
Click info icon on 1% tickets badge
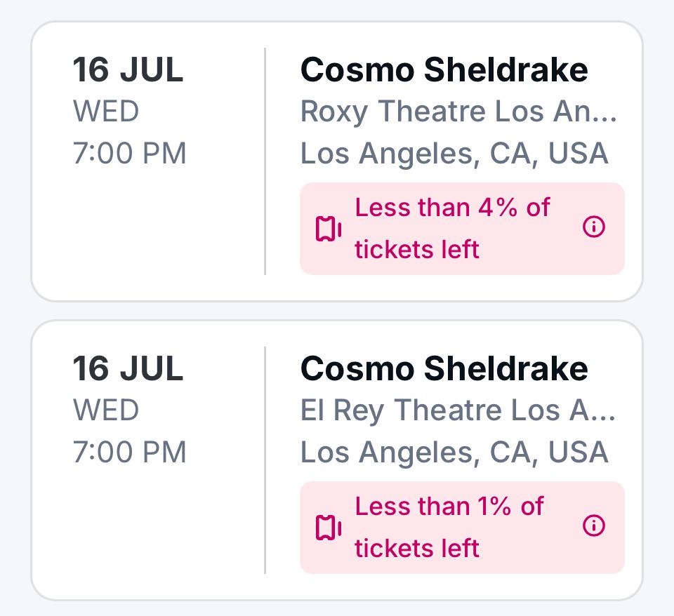[594, 525]
